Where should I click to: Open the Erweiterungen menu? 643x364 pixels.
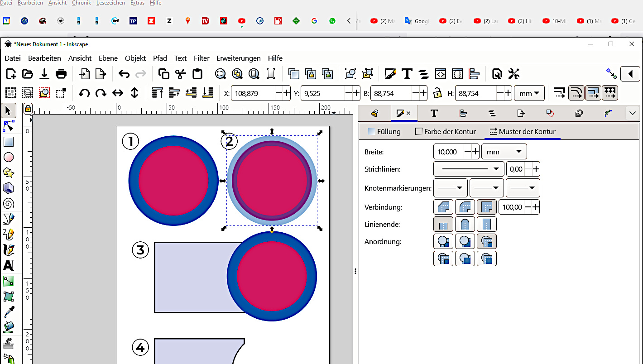238,58
